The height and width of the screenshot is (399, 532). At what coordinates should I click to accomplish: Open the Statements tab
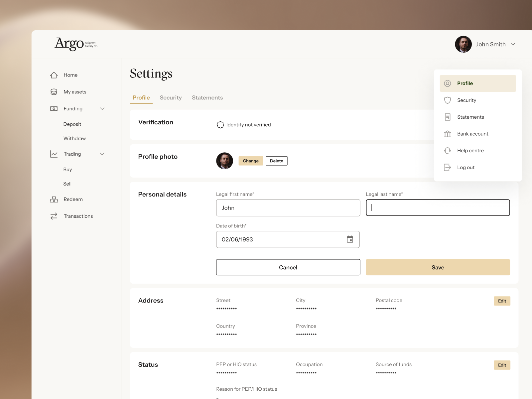coord(207,97)
